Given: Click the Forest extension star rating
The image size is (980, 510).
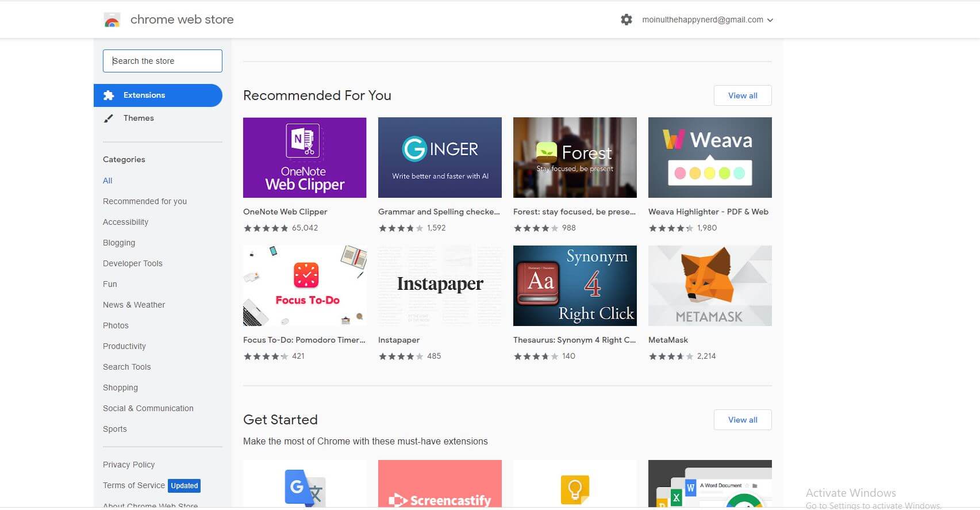Looking at the screenshot, I should point(536,228).
